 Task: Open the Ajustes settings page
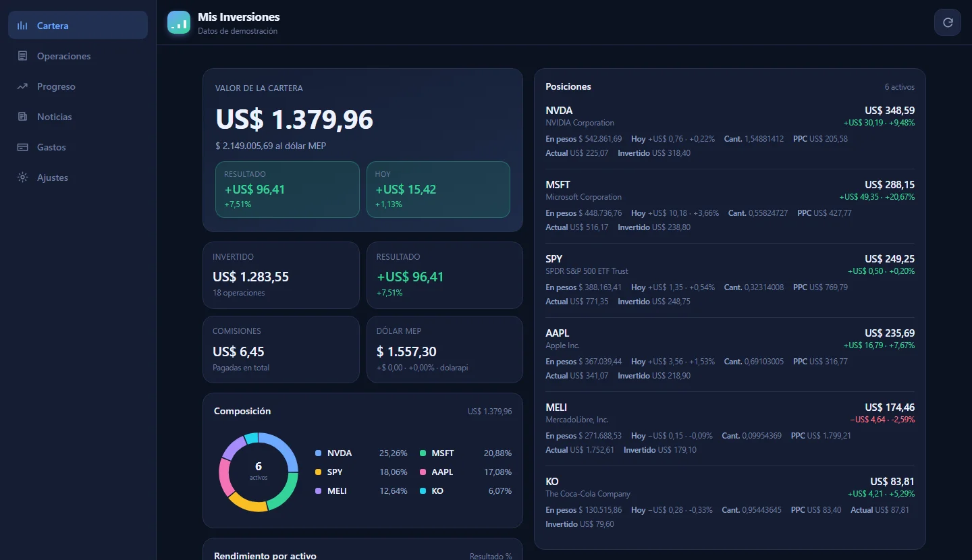click(x=78, y=177)
